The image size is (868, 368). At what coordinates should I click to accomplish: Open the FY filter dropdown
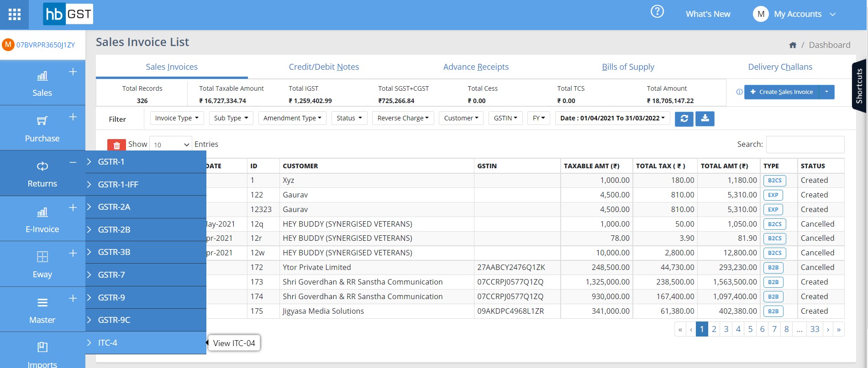539,118
